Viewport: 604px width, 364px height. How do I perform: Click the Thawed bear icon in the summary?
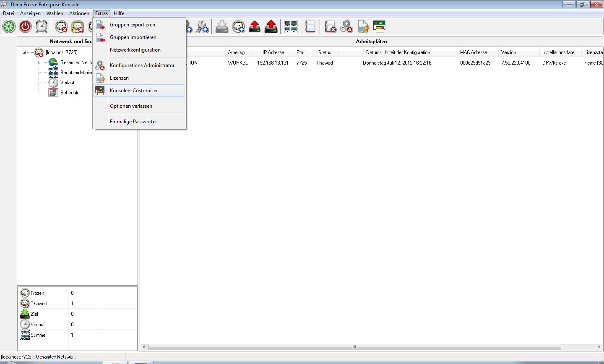pyautogui.click(x=25, y=303)
